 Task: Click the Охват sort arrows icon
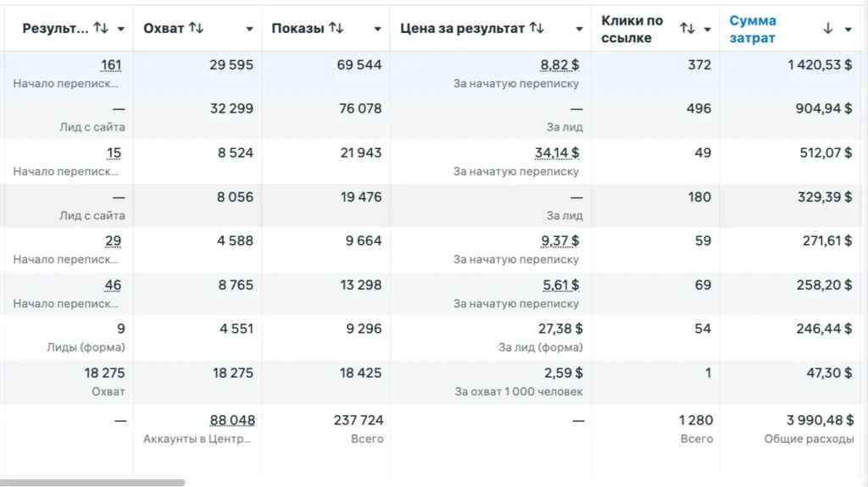(196, 29)
